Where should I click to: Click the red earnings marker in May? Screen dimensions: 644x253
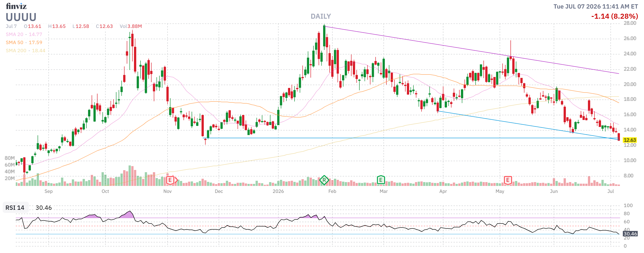click(x=508, y=180)
